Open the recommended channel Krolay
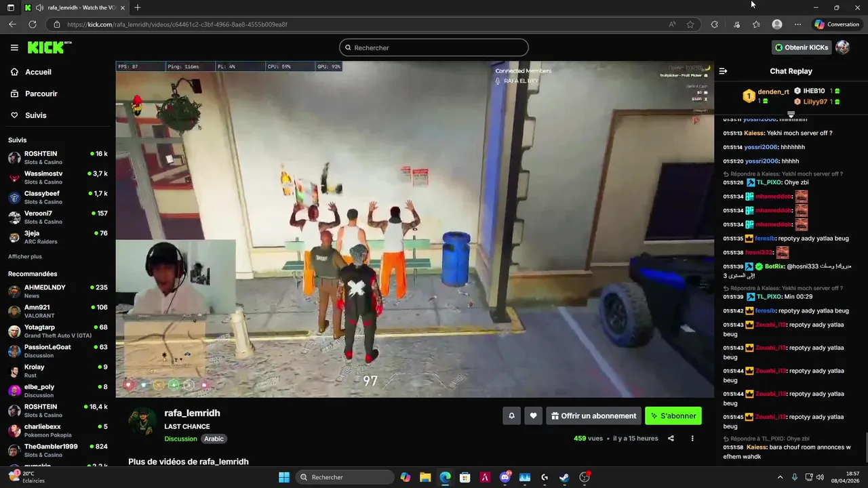Image resolution: width=868 pixels, height=488 pixels. pyautogui.click(x=58, y=370)
